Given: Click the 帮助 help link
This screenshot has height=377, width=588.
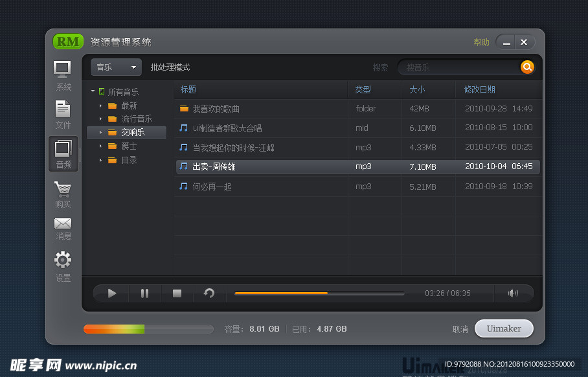Looking at the screenshot, I should [481, 42].
